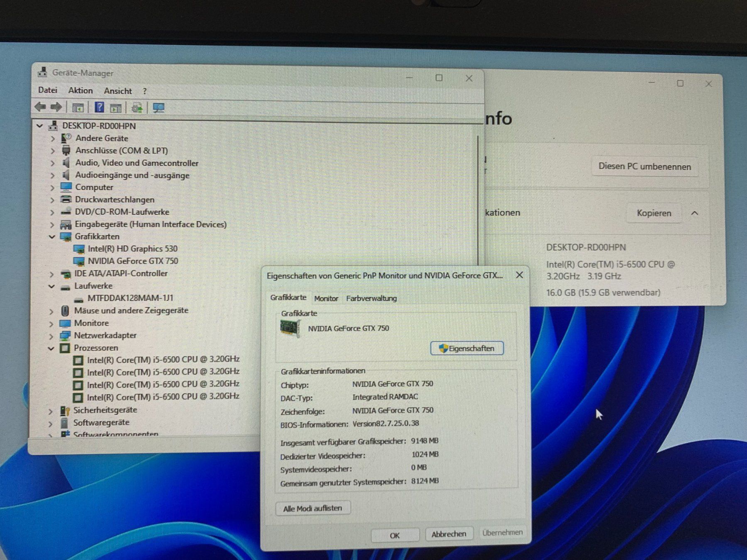Click the Andere Geräte category icon
Screen dimensions: 747x560
pos(66,138)
